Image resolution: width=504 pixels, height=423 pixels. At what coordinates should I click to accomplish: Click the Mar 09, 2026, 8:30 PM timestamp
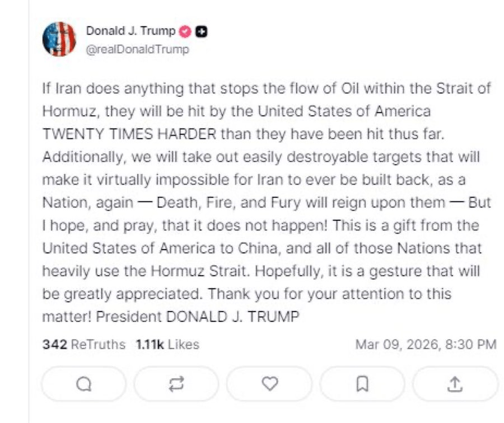pos(426,345)
